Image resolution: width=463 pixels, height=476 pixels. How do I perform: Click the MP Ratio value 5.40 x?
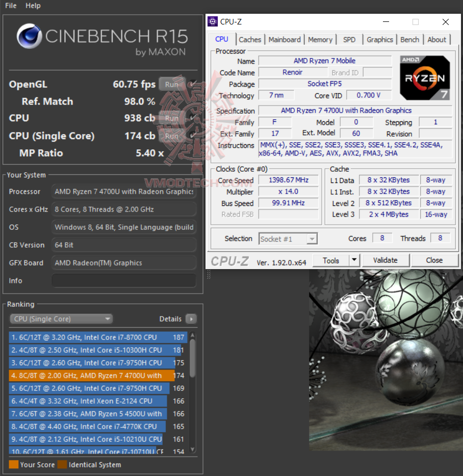pyautogui.click(x=150, y=153)
